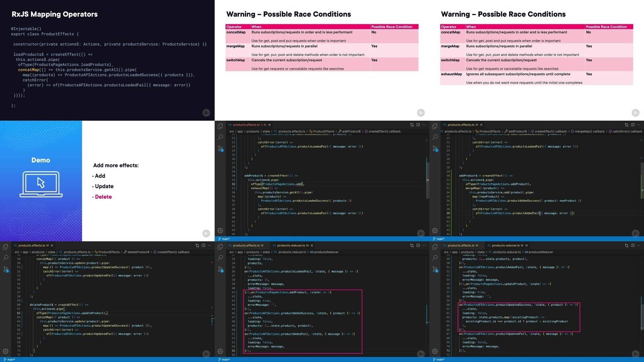
Task: Click main* branch in bottom-right status bar
Action: pos(440,360)
